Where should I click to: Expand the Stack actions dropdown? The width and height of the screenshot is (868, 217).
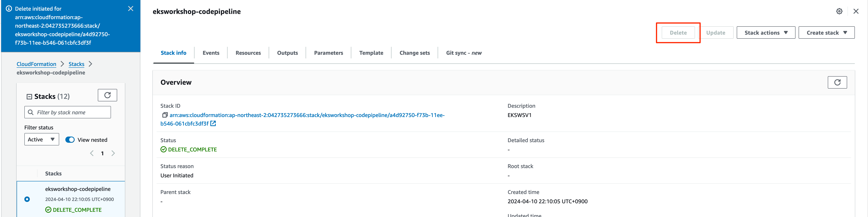click(x=766, y=33)
